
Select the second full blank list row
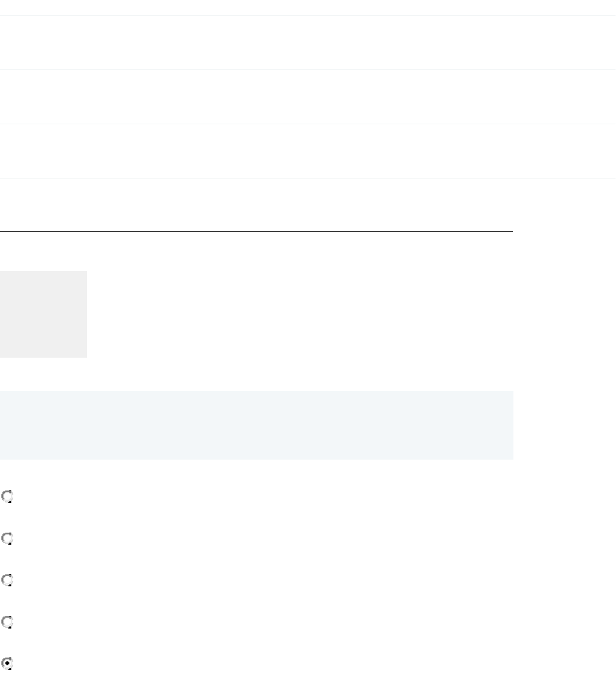click(308, 97)
